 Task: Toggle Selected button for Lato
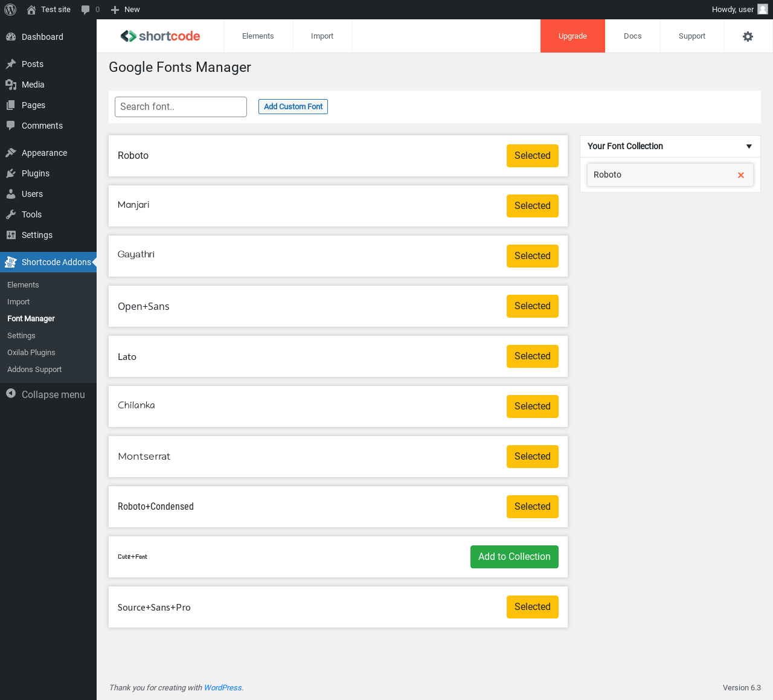coord(533,356)
